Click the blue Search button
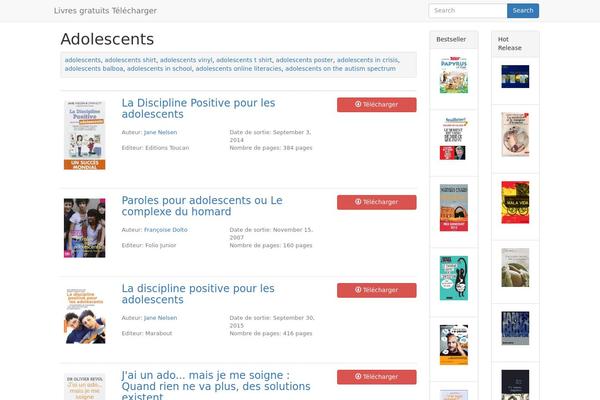The image size is (600, 400). (x=523, y=11)
